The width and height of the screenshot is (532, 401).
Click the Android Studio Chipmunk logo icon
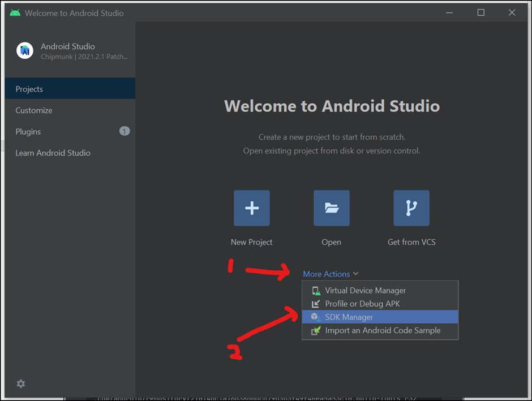click(25, 51)
